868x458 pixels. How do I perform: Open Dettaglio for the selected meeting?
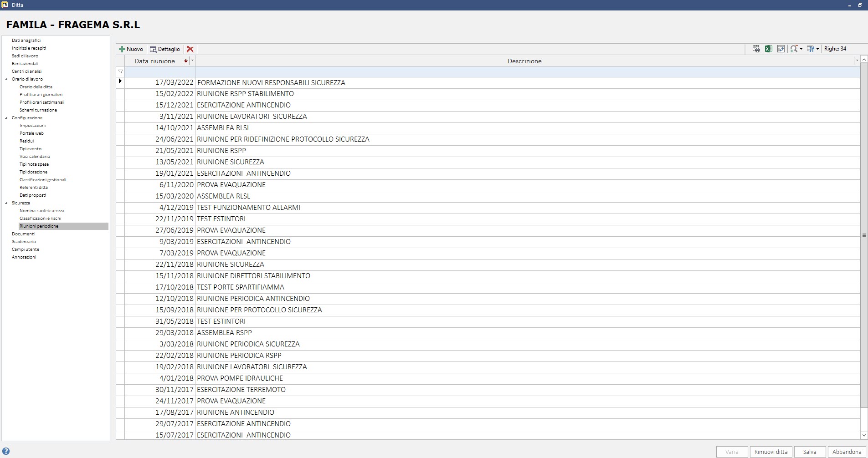(165, 49)
